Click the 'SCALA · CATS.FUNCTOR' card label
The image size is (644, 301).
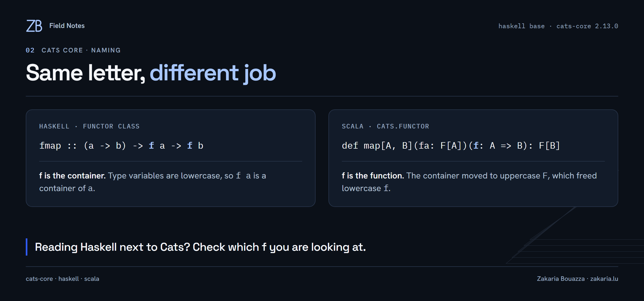coord(385,126)
